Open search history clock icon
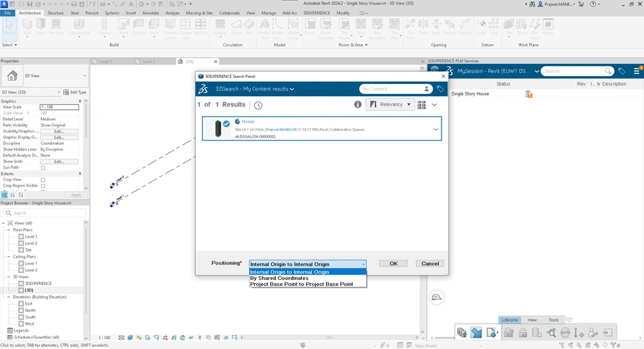 [x=258, y=105]
